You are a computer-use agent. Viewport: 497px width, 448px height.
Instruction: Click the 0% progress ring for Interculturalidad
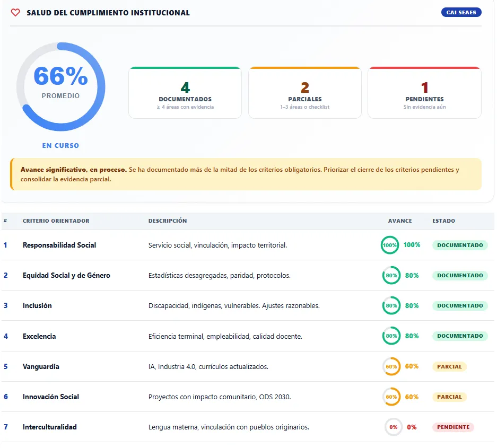(394, 427)
